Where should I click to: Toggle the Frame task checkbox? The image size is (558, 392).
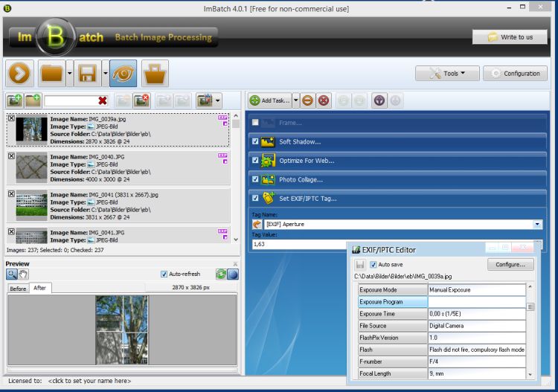pos(255,123)
